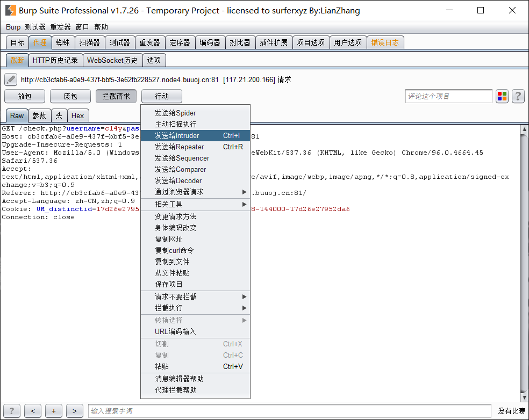Click the next match '>' button

[x=75, y=411]
